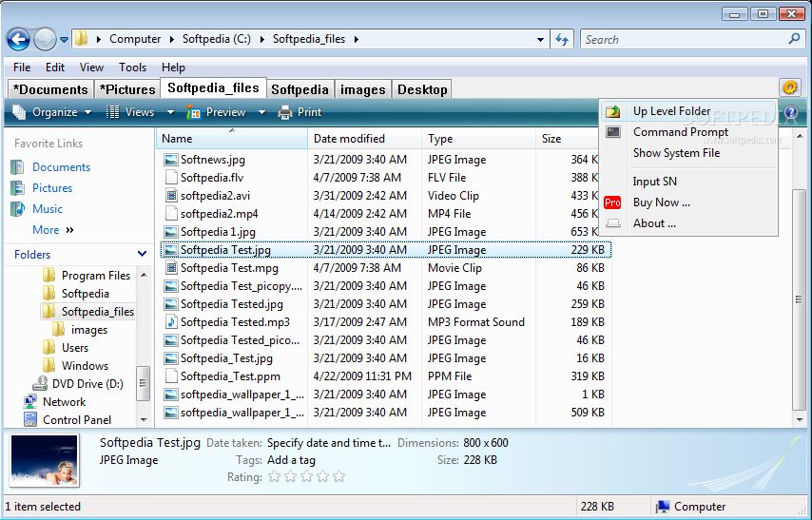Viewport: 812px width, 520px height.
Task: Click the Up Level Folder icon
Action: point(613,111)
